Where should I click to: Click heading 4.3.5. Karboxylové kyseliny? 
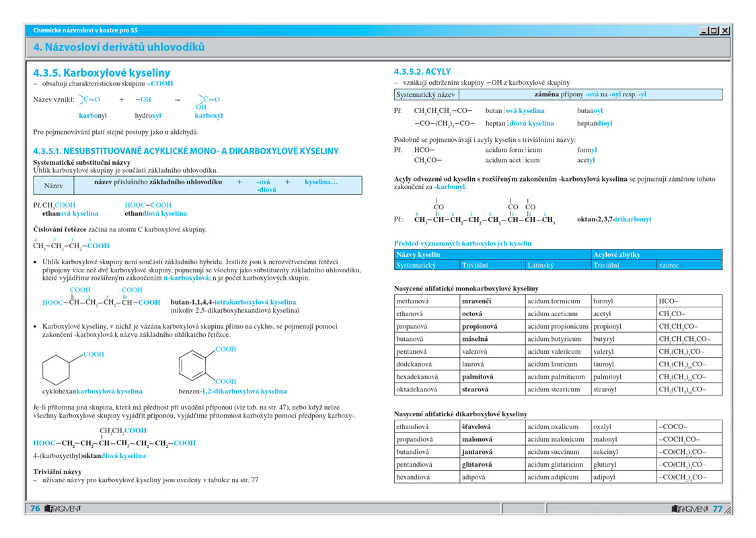tap(102, 73)
